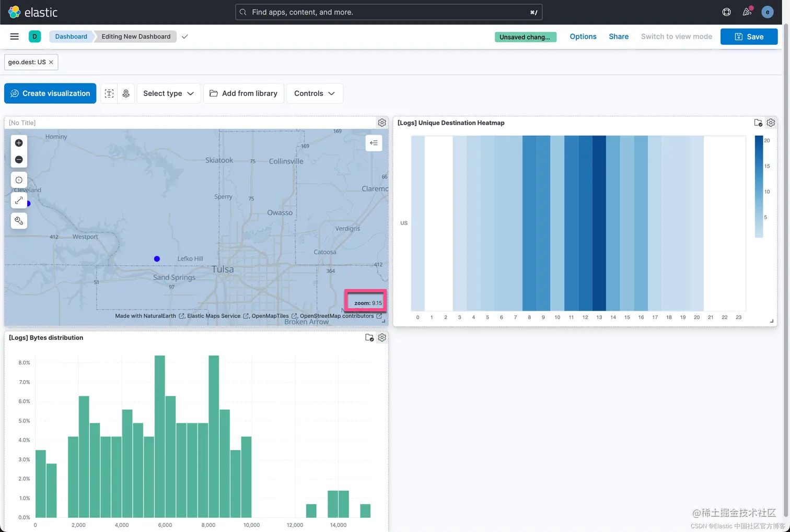Screen dimensions: 790x532
Task: Zoom out on the map
Action: pos(19,159)
